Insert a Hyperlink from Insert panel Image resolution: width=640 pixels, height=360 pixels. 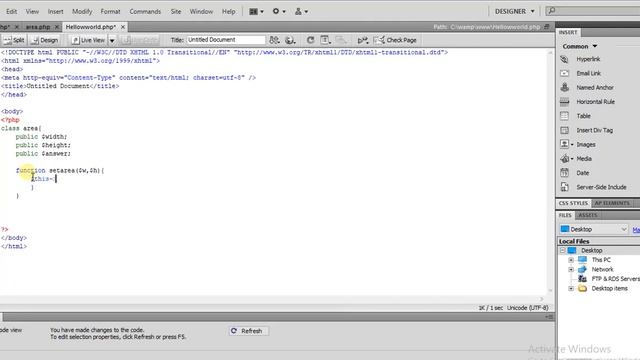[x=588, y=59]
